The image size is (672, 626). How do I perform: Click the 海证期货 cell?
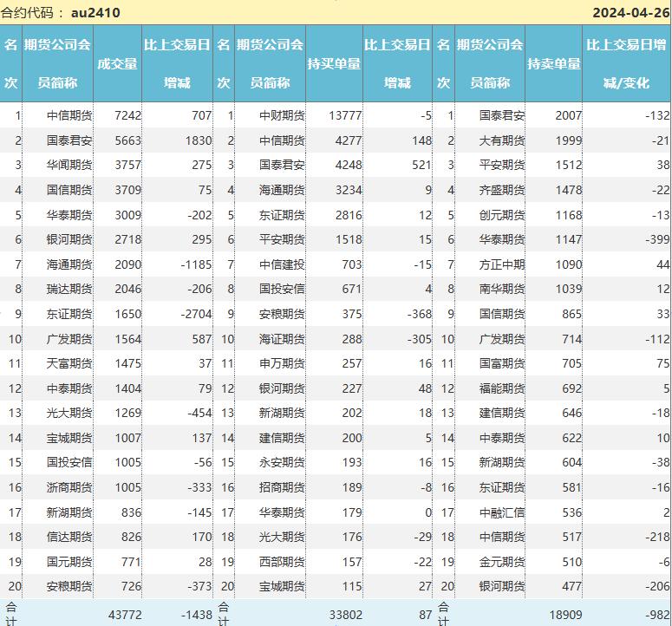coord(282,339)
